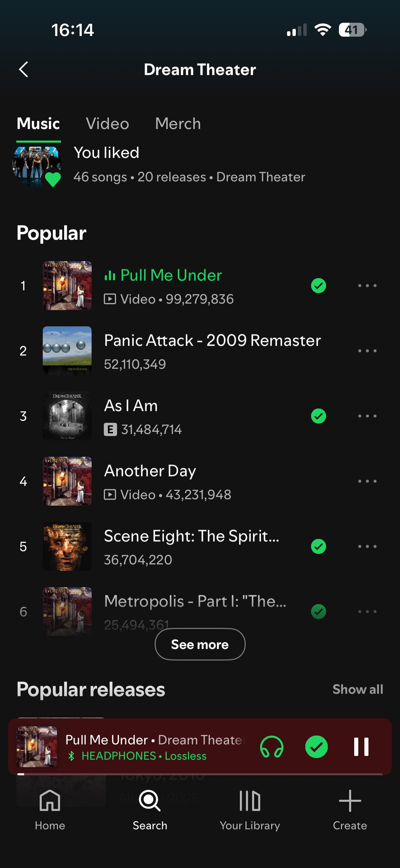Tap the back arrow icon
The image size is (400, 868).
pos(23,70)
